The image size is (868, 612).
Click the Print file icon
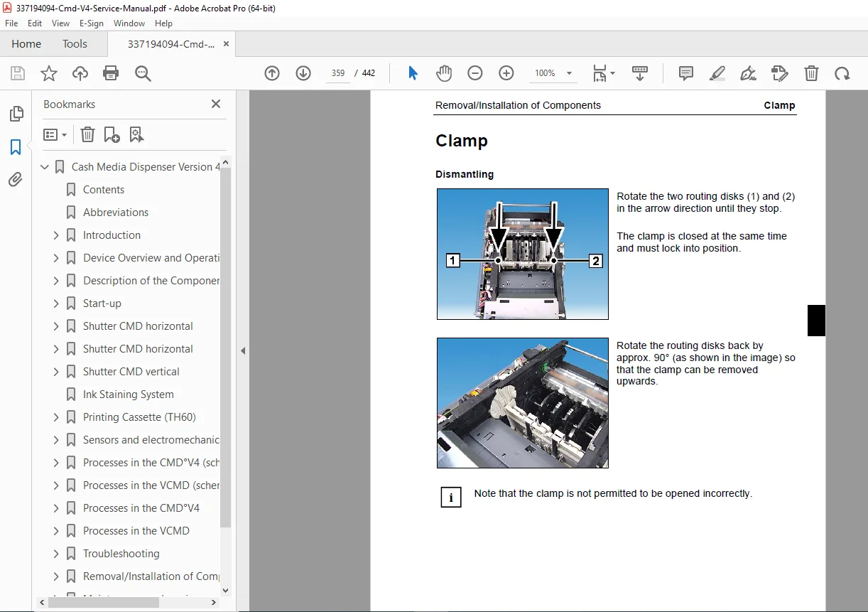pos(111,73)
